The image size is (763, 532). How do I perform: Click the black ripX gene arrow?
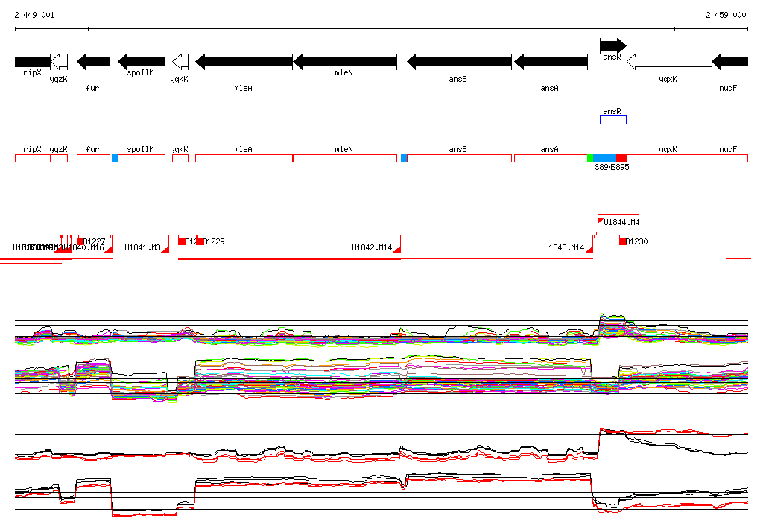click(x=33, y=62)
